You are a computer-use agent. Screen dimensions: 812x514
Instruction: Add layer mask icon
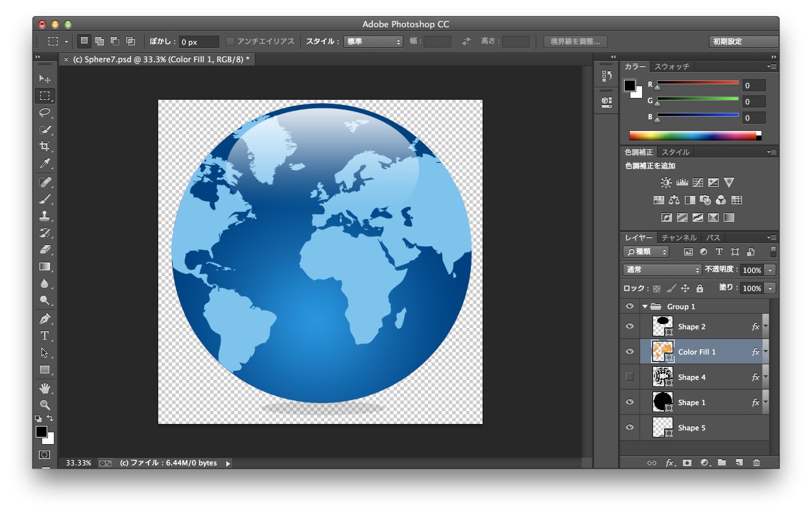click(687, 463)
